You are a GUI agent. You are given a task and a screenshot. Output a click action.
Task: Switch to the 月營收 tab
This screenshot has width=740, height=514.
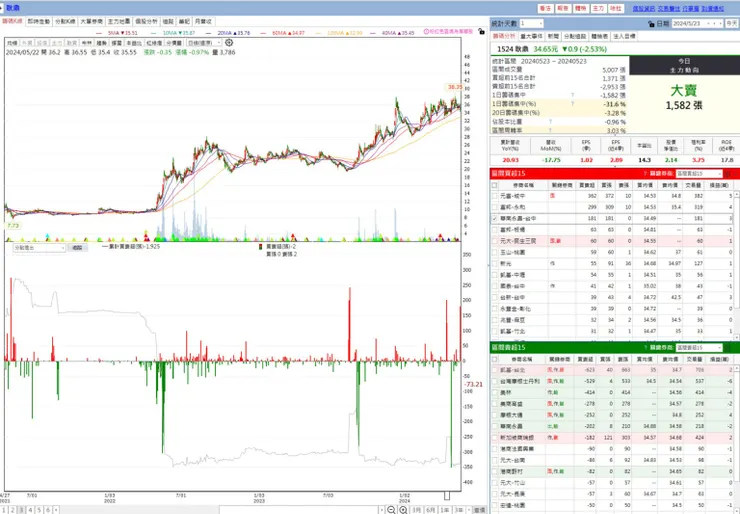[203, 22]
